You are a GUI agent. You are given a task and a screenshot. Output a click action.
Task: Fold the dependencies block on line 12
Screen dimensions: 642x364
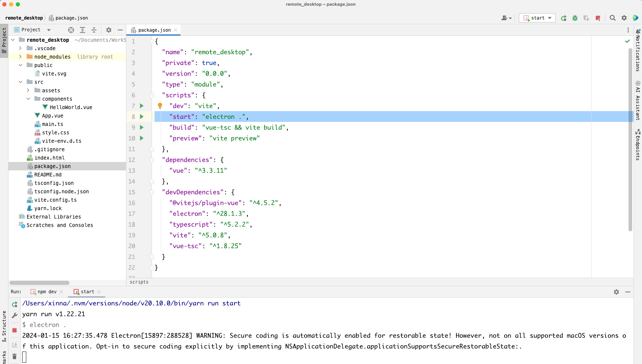[x=152, y=160]
